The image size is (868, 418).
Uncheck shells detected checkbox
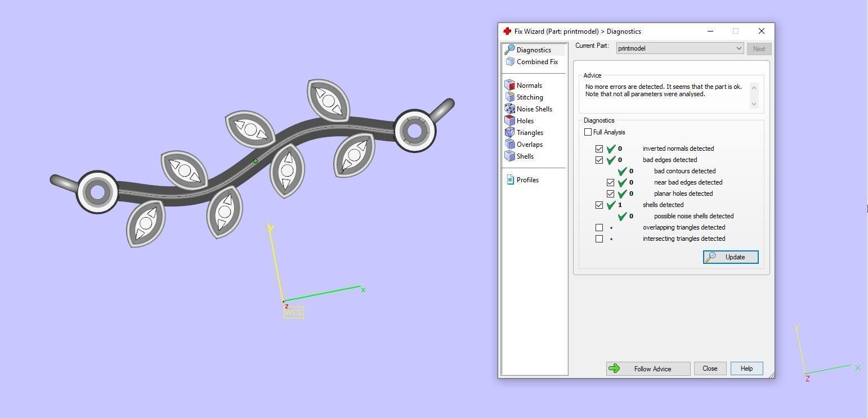point(599,205)
